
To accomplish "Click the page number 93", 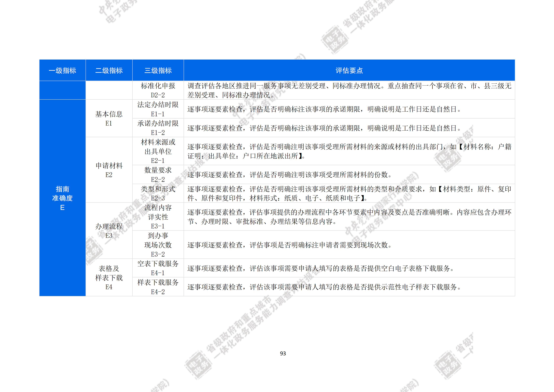I will coord(283,354).
